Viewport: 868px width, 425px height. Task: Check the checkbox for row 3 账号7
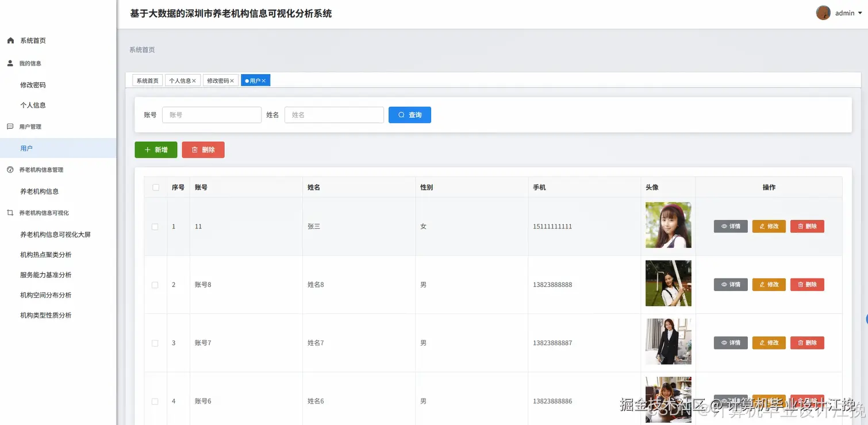tap(155, 343)
